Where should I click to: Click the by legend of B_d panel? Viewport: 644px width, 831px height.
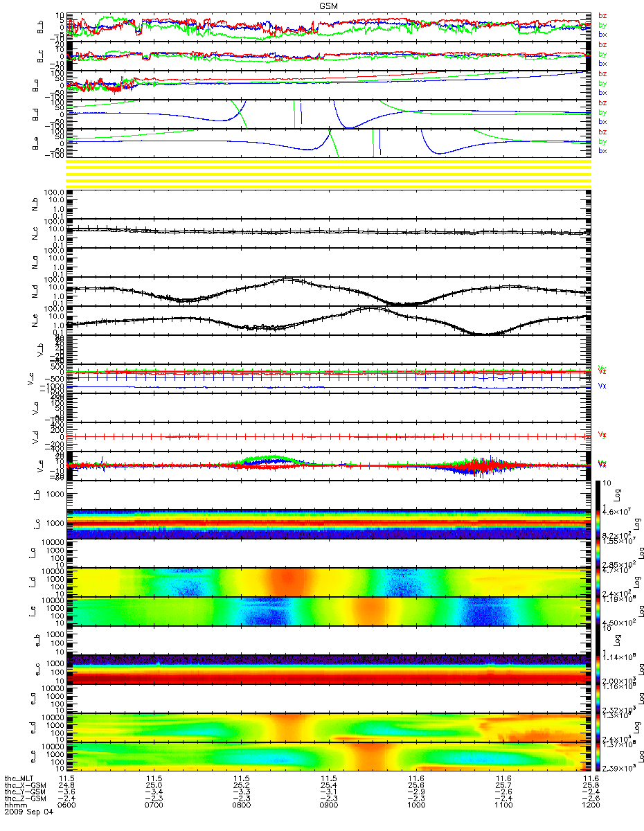pos(602,112)
